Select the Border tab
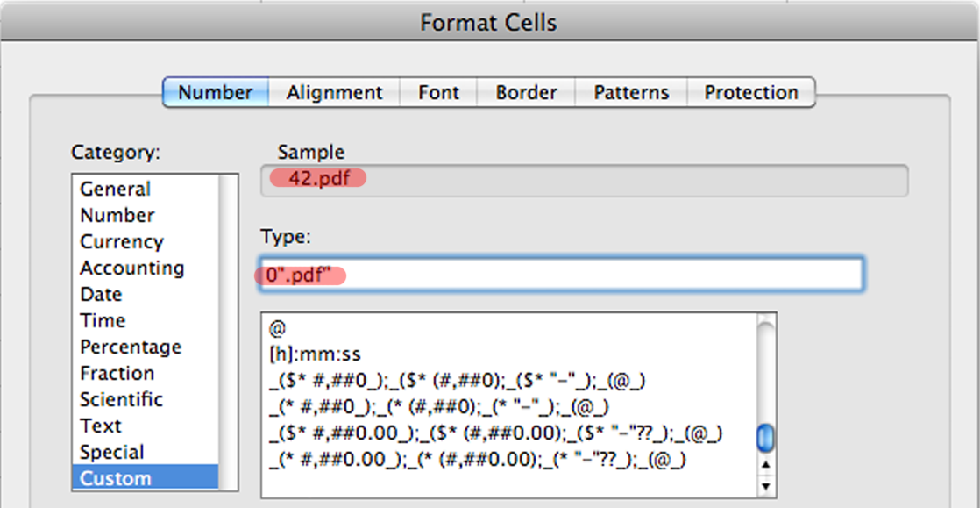Viewport: 980px width, 508px height. pos(524,91)
